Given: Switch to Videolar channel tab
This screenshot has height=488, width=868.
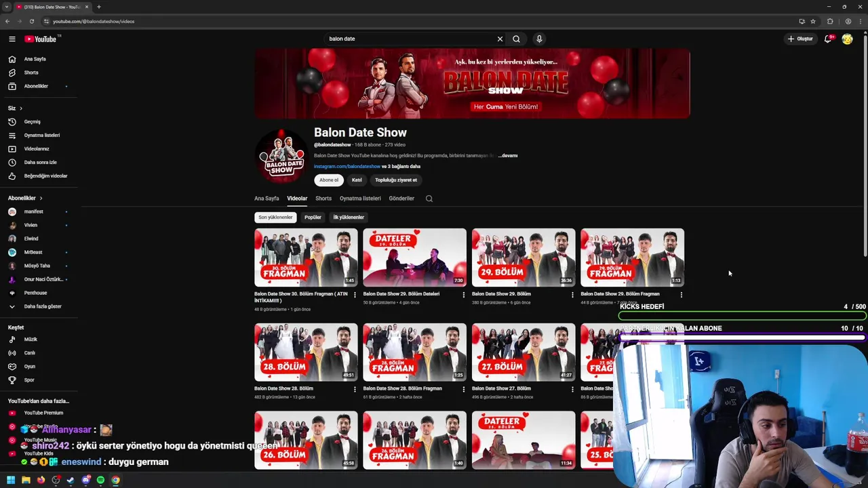Looking at the screenshot, I should [x=297, y=199].
